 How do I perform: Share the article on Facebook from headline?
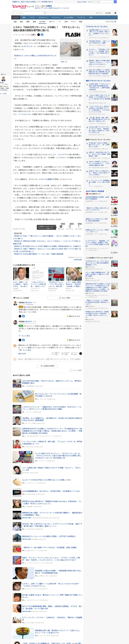(x=42, y=35)
